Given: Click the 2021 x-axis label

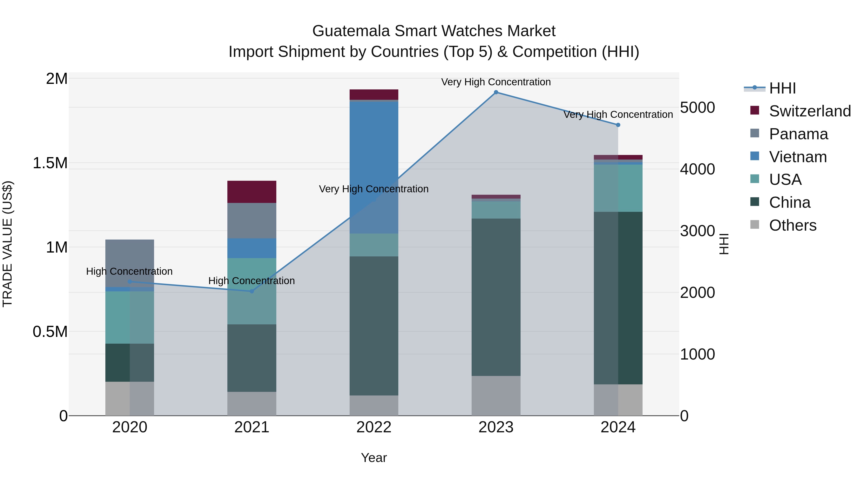Looking at the screenshot, I should pyautogui.click(x=252, y=427).
